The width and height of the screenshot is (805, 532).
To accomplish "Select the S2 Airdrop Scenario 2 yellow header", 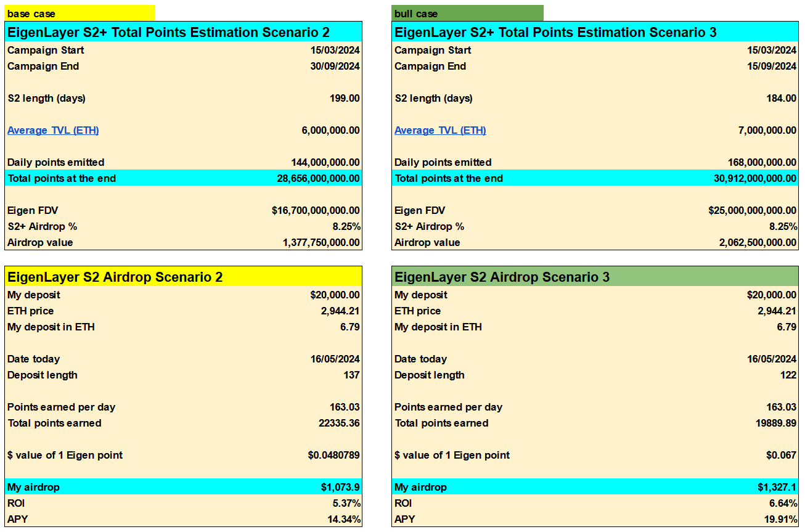I will click(184, 277).
